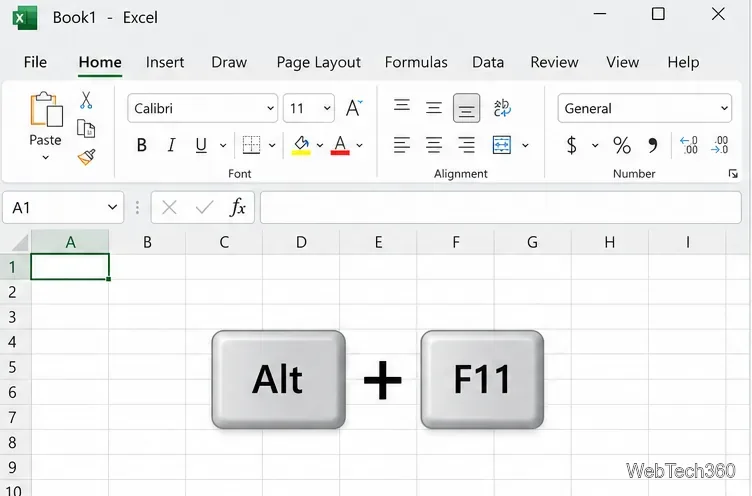Align text to top

[402, 106]
